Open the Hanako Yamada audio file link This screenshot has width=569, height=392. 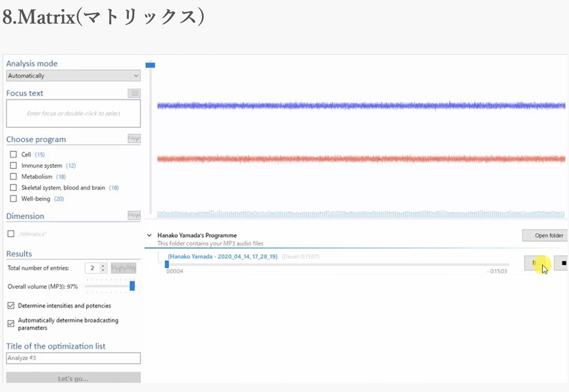coord(223,257)
